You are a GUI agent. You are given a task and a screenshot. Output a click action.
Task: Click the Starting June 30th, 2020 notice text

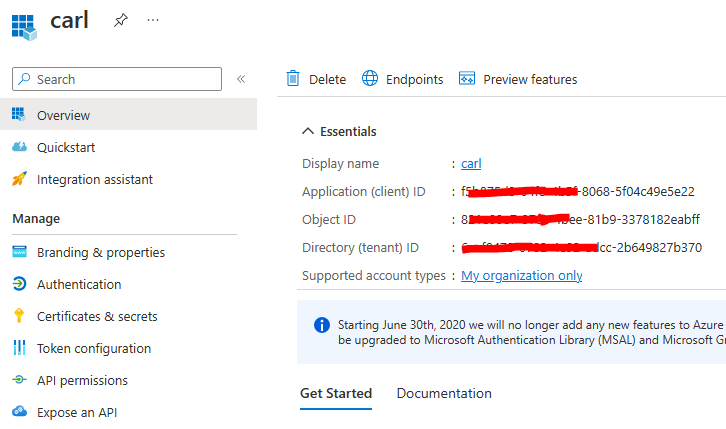pos(532,332)
